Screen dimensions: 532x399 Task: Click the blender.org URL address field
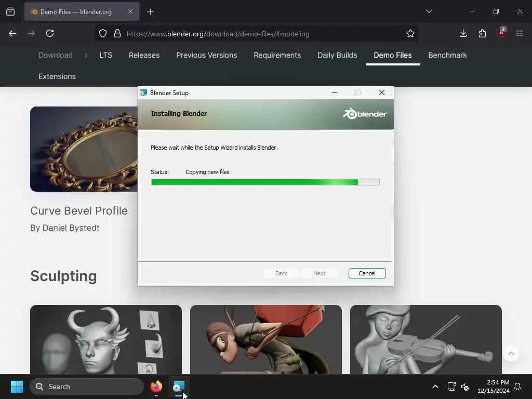pyautogui.click(x=218, y=34)
